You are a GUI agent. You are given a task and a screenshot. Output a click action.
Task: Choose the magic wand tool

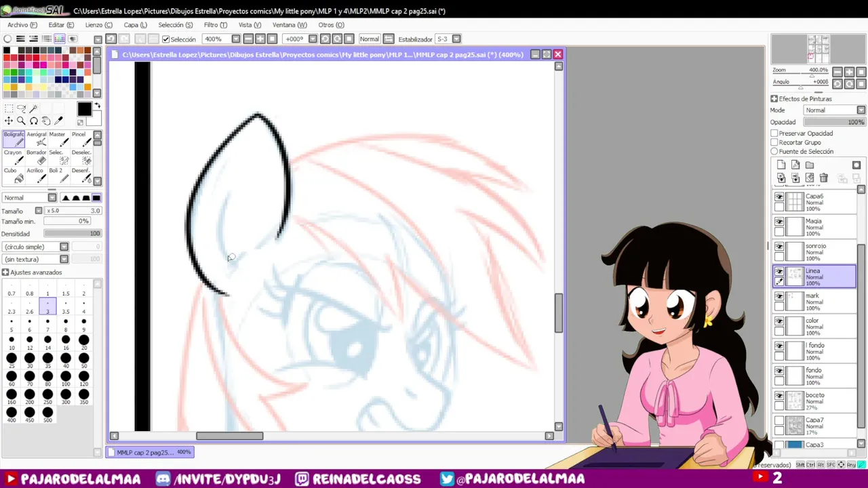click(x=33, y=108)
